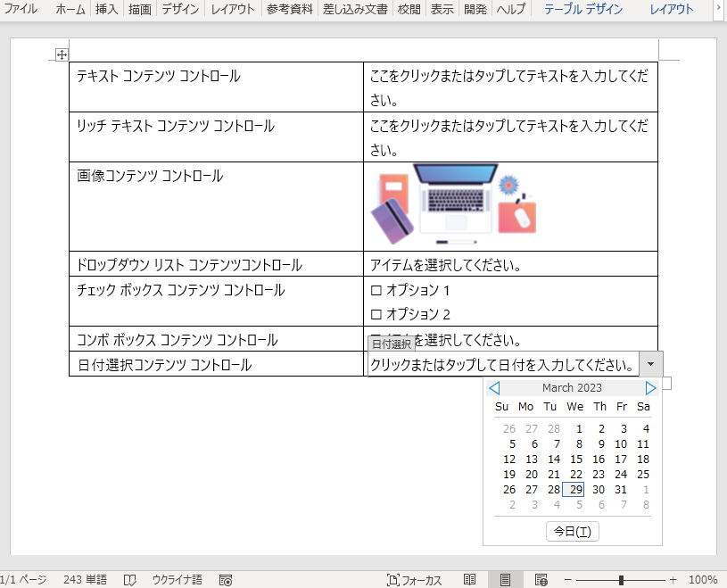Image resolution: width=727 pixels, height=588 pixels.
Task: Click the accessibility checker status bar icon
Action: (226, 579)
